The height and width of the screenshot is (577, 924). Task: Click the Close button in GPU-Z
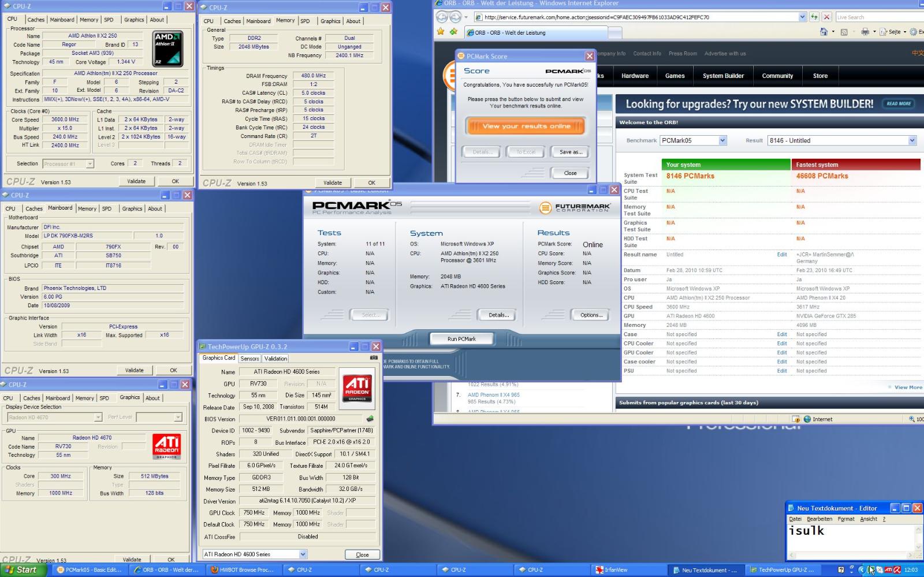[x=362, y=554]
